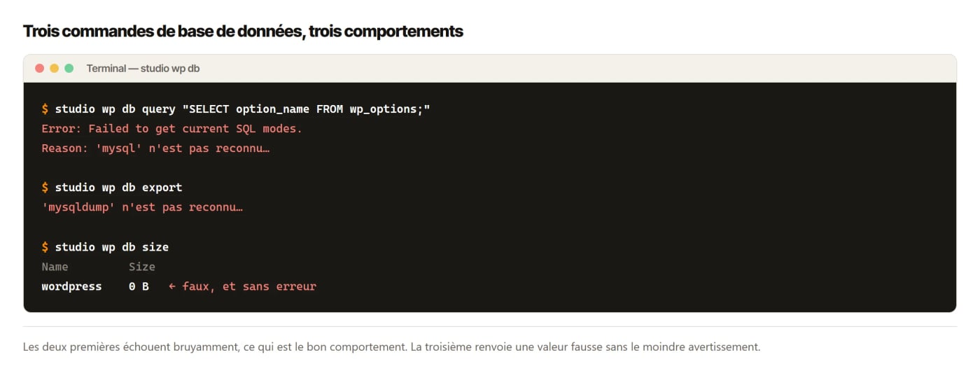Click the '0 B' size value

tap(139, 286)
